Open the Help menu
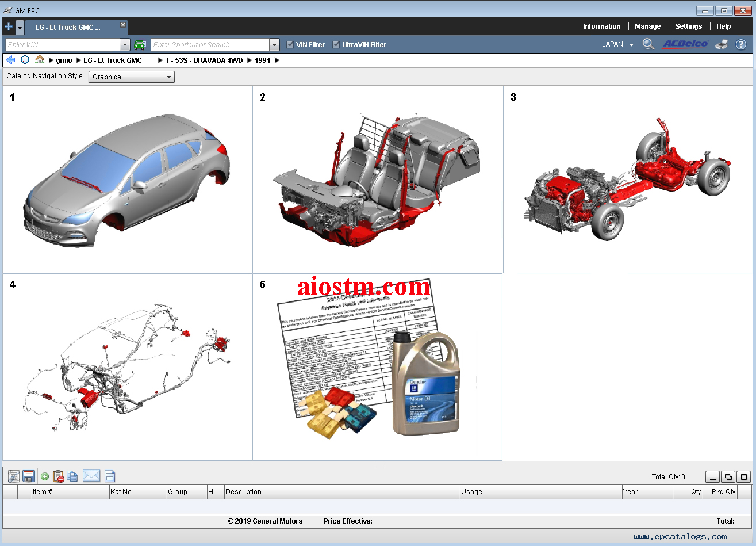The image size is (756, 546). [x=723, y=26]
